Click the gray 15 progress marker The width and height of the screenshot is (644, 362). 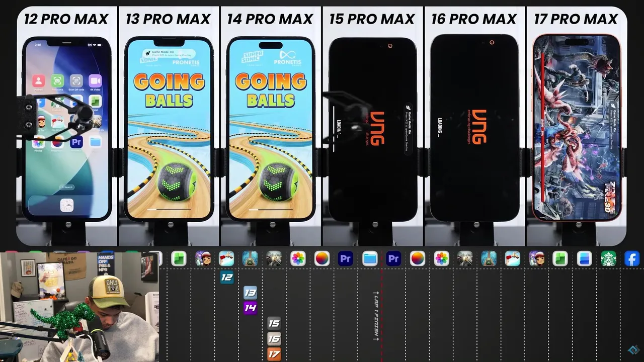pyautogui.click(x=274, y=323)
